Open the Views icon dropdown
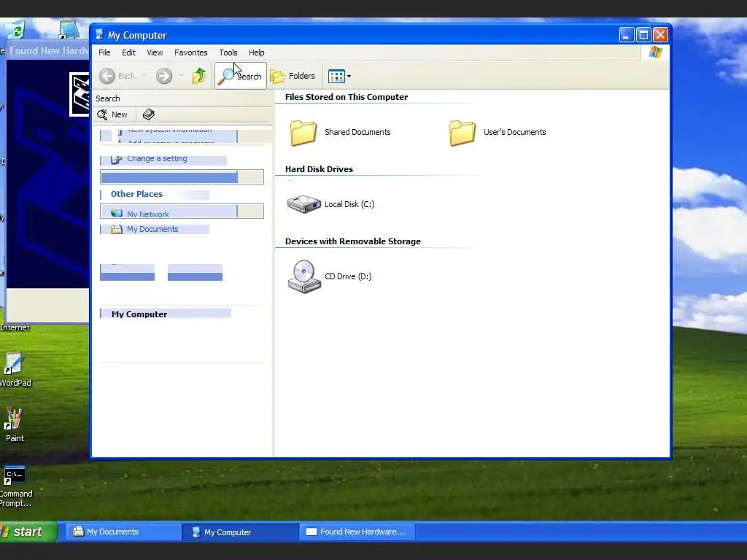The width and height of the screenshot is (747, 560). (x=339, y=76)
